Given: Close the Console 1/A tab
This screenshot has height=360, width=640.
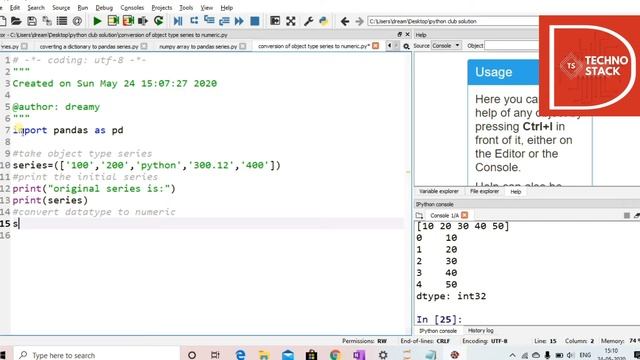Looking at the screenshot, I should (464, 216).
